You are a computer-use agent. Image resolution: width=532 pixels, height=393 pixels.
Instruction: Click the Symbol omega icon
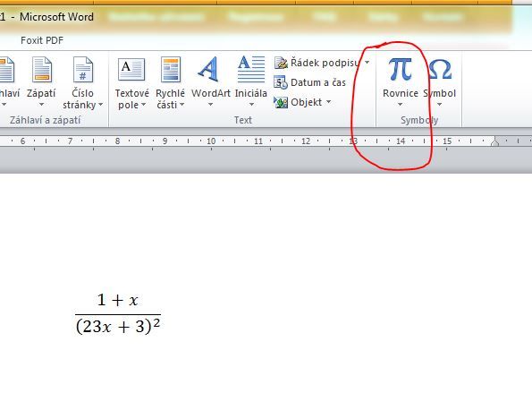(x=440, y=69)
